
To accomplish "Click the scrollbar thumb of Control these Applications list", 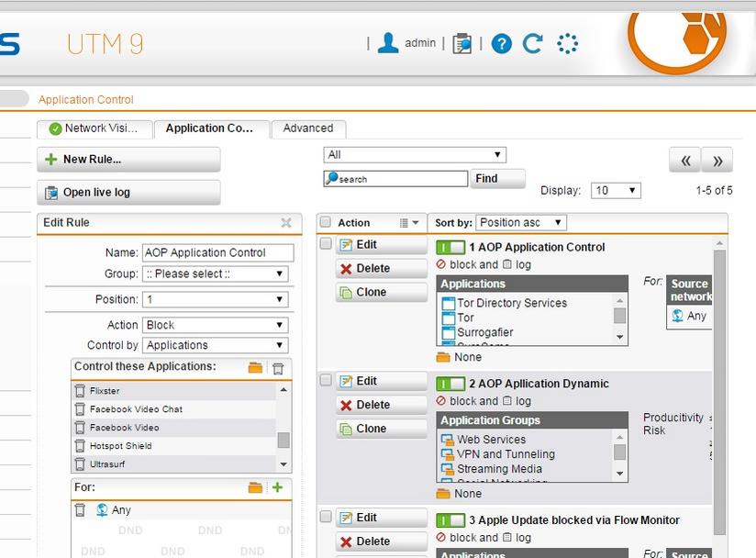I will (x=283, y=440).
